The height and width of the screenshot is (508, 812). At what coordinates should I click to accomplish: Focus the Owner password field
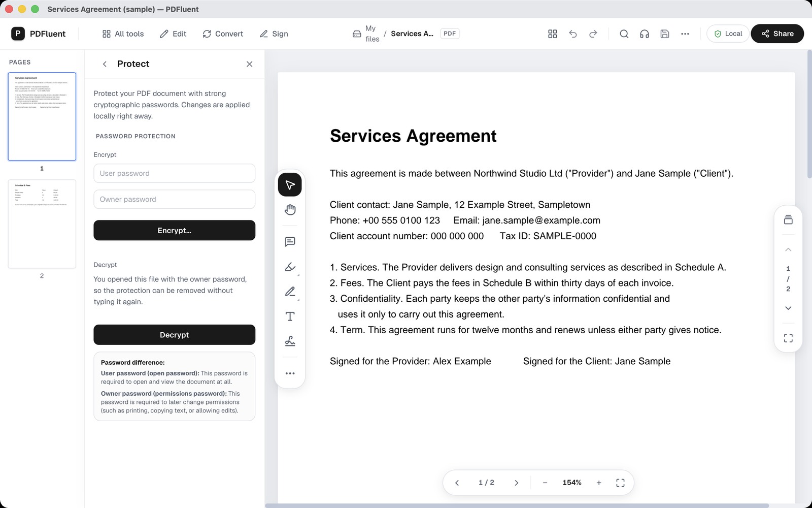click(x=174, y=199)
